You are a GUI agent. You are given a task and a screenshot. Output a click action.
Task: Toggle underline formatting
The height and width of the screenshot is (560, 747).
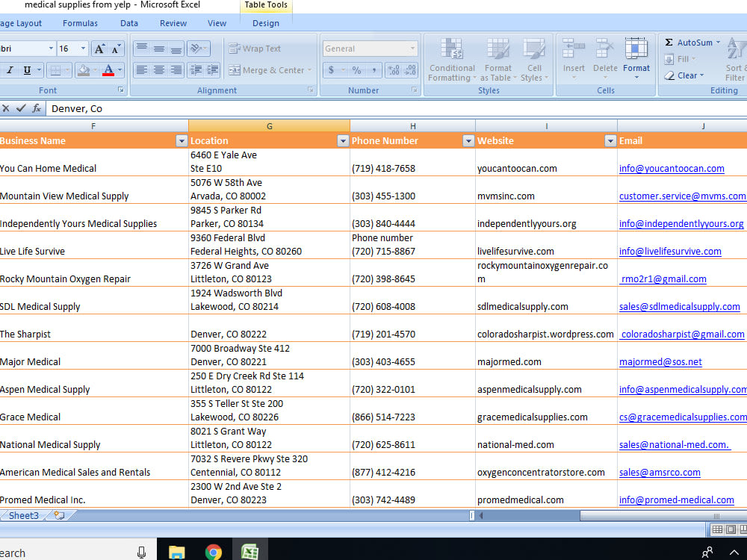(27, 70)
